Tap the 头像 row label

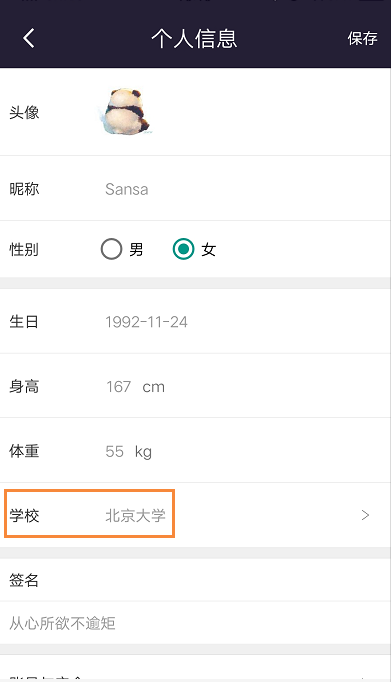[x=24, y=113]
